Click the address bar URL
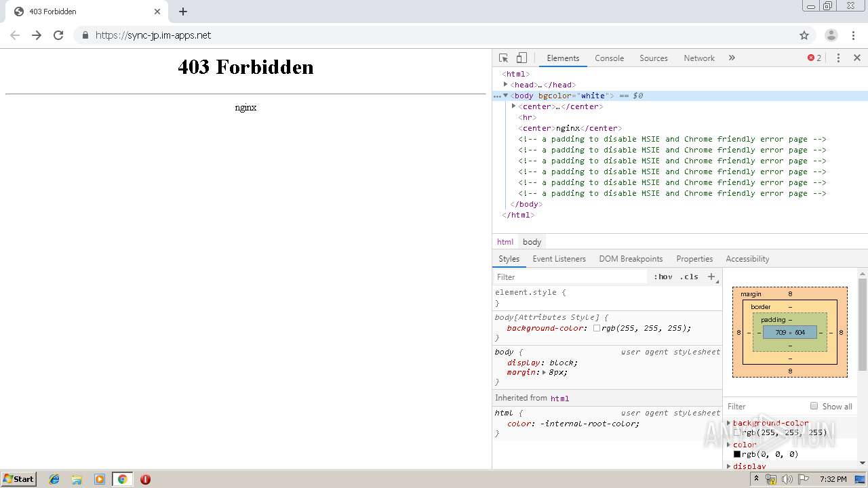Screen dimensions: 868x488 [x=153, y=35]
